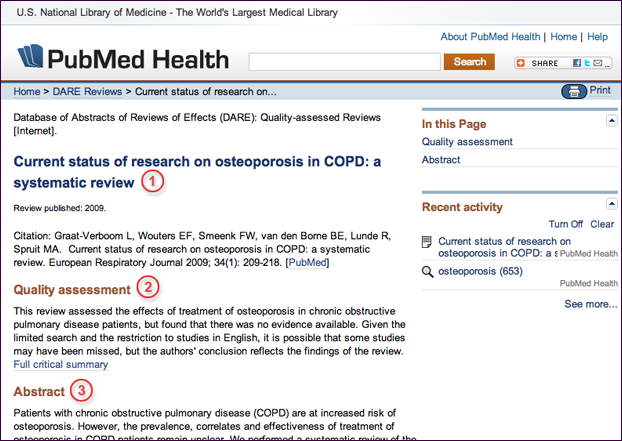Click the PubMed Health title text
The image size is (622, 441).
point(138,59)
